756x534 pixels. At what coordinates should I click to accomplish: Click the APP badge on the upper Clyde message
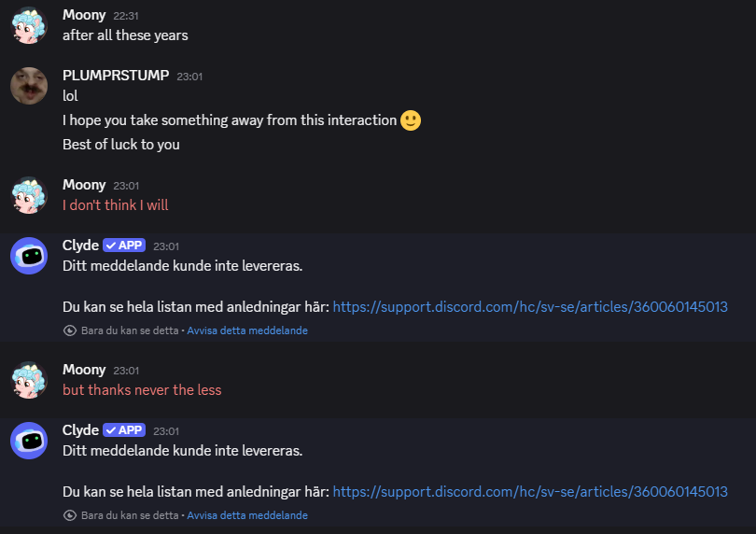(124, 246)
